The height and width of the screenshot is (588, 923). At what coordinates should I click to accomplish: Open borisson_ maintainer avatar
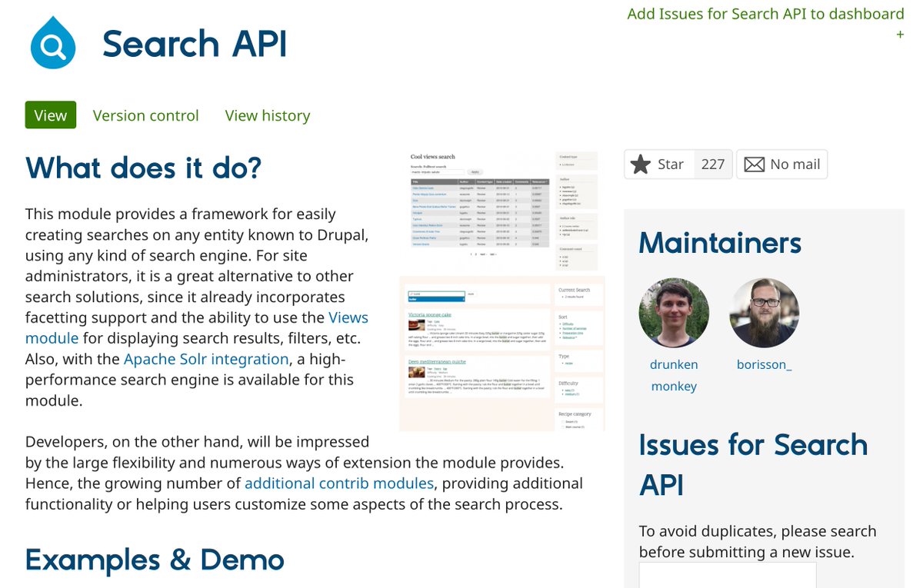[x=764, y=313]
